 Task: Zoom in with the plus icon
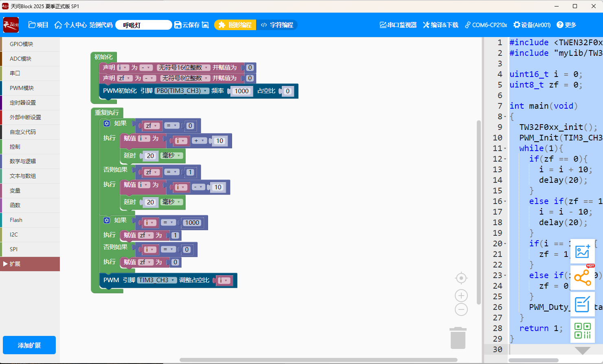pyautogui.click(x=461, y=296)
